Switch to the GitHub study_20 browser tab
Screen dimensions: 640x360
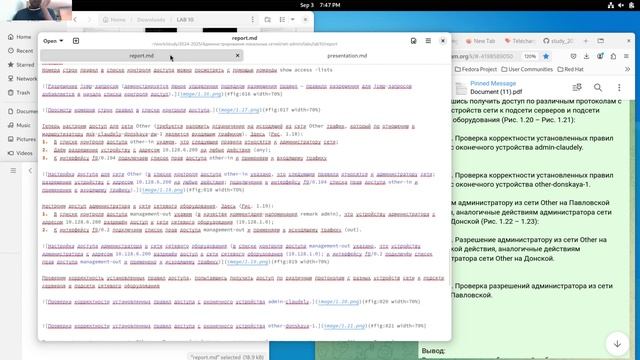558,41
